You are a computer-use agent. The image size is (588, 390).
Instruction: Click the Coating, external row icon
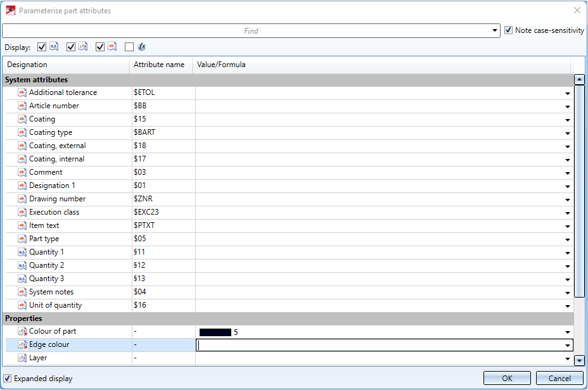(x=22, y=146)
